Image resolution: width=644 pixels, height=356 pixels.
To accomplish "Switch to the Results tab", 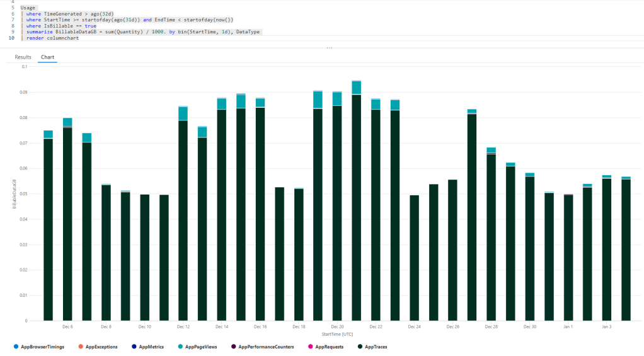I will tap(23, 57).
